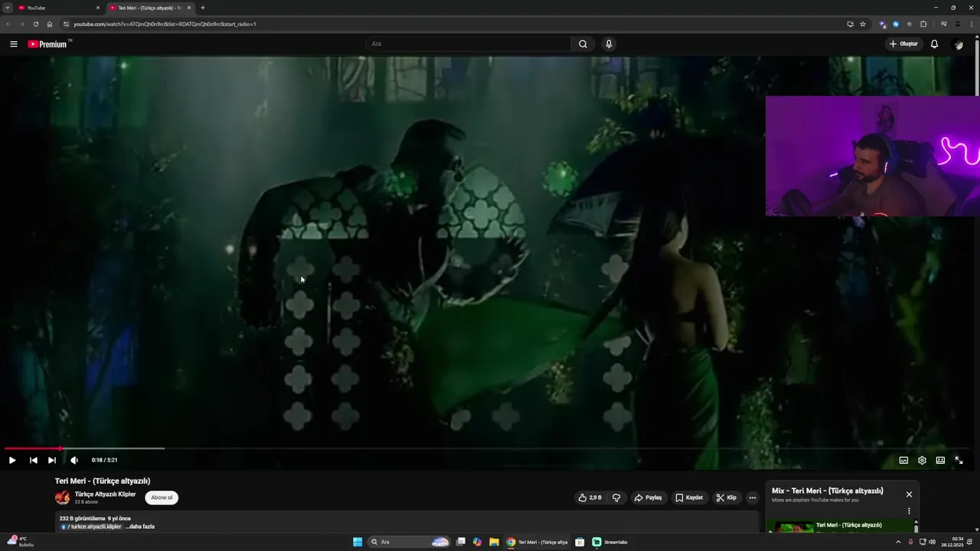980x551 pixels.
Task: Open a new browser tab
Action: [x=203, y=8]
